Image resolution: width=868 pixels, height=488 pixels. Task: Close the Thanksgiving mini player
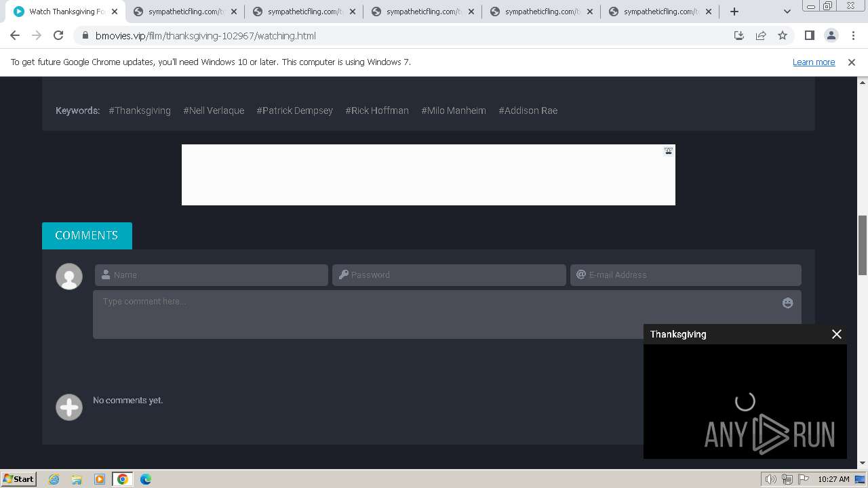837,334
